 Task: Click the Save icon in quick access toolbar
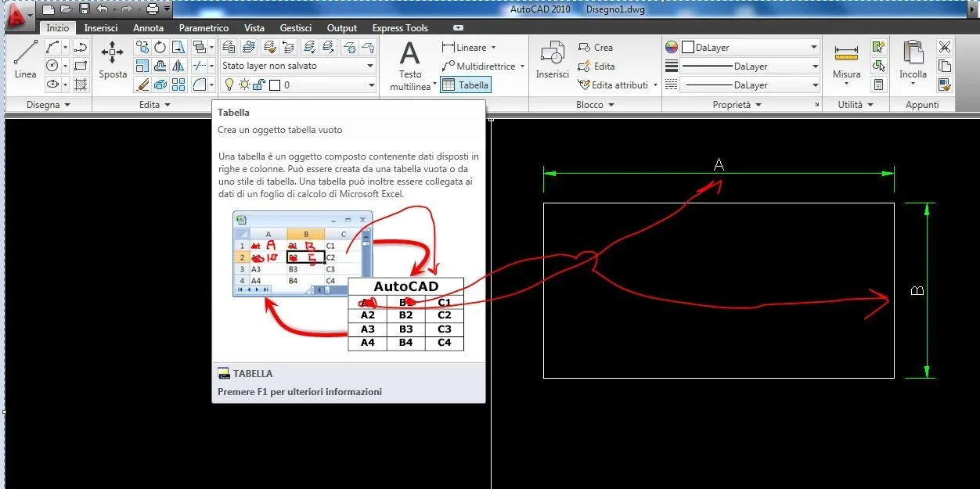pos(84,9)
